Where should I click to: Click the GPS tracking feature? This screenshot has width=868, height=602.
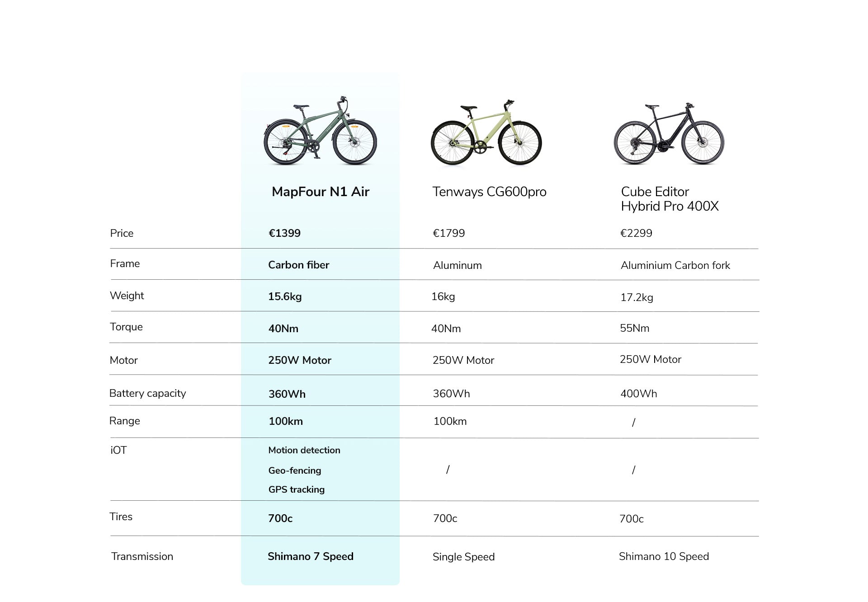[296, 489]
